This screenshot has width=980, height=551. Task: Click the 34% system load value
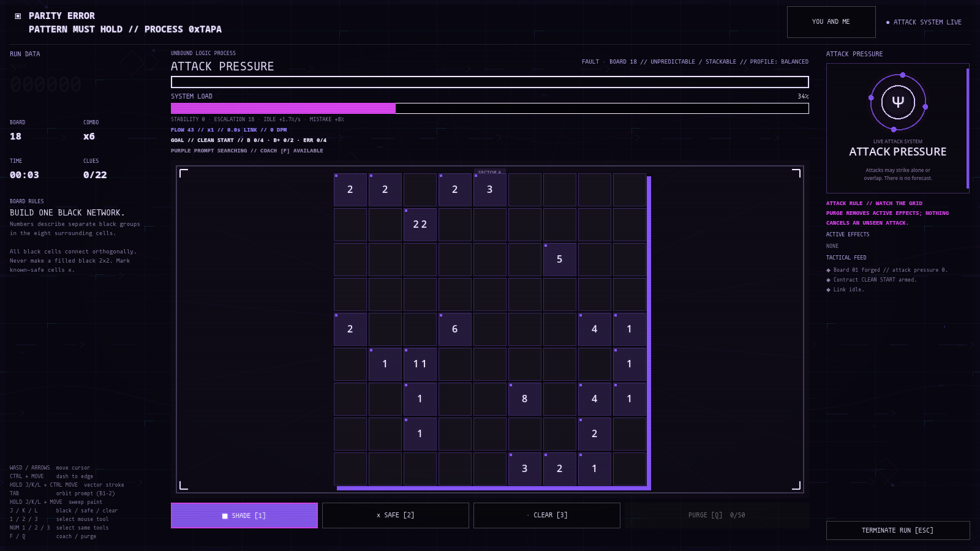pyautogui.click(x=803, y=97)
